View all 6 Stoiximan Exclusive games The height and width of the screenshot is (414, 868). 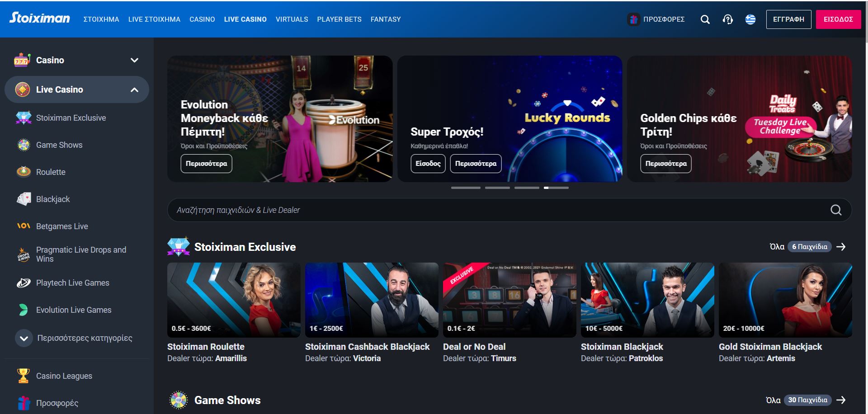coord(808,247)
